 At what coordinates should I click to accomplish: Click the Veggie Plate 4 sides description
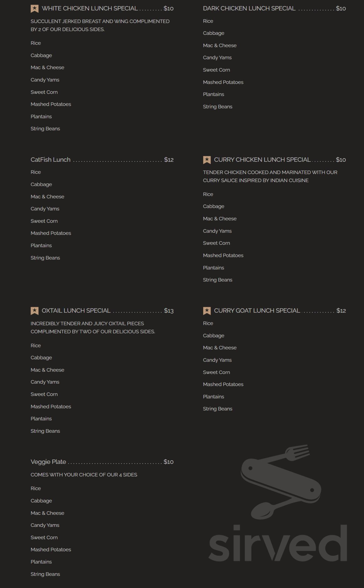tap(84, 475)
